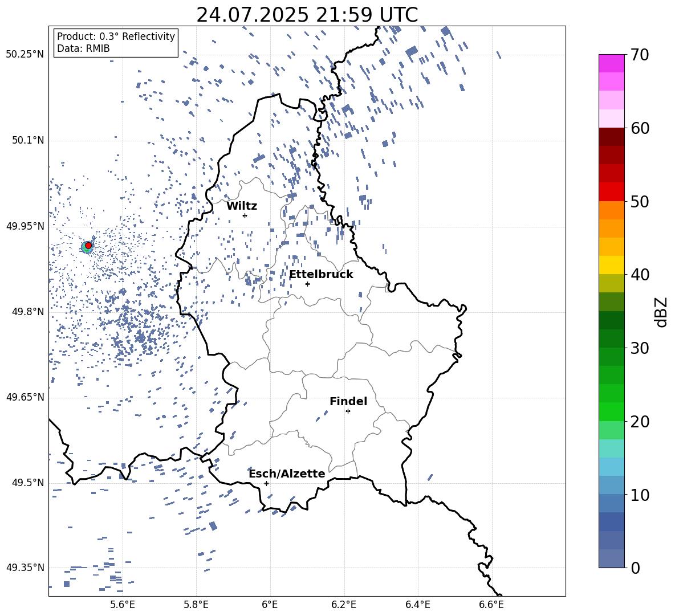The width and height of the screenshot is (675, 616).
Task: Click the Esch/Alzette station cross marker
Action: (x=266, y=483)
